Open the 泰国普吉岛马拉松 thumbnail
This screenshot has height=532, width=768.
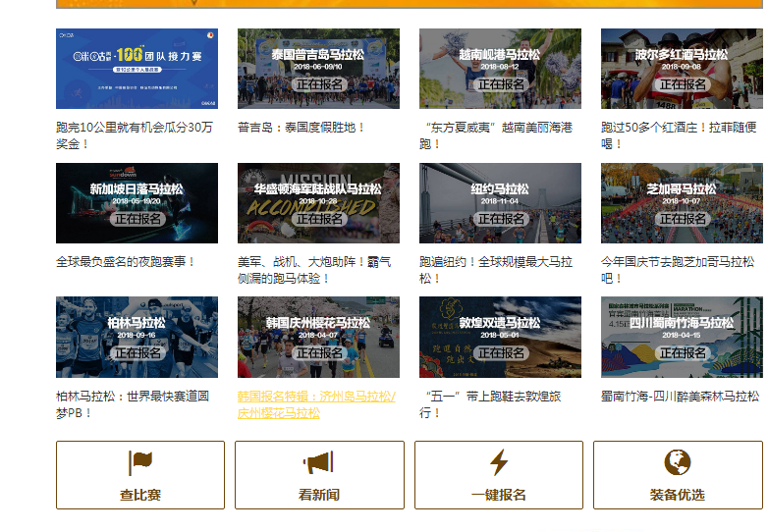pyautogui.click(x=318, y=69)
